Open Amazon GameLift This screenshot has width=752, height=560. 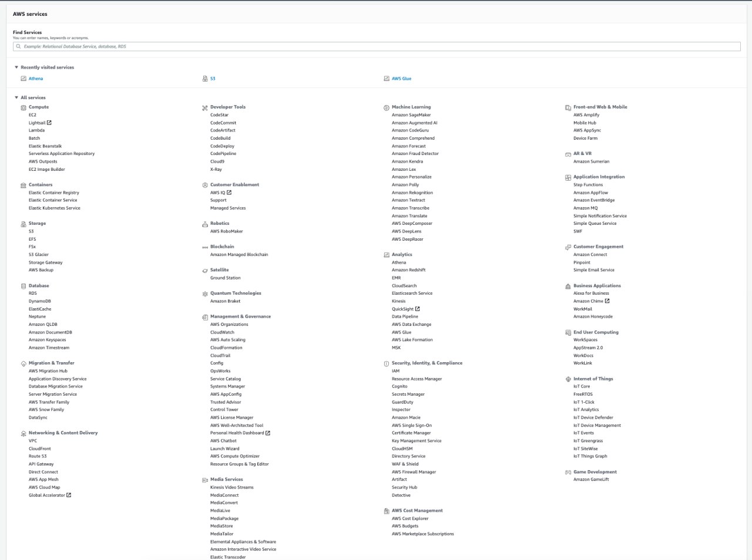591,480
